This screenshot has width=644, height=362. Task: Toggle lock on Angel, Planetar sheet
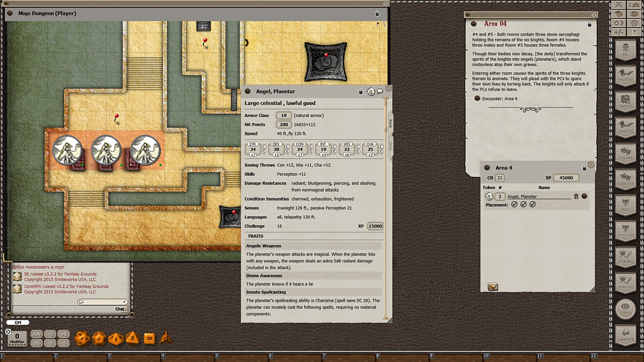click(360, 91)
